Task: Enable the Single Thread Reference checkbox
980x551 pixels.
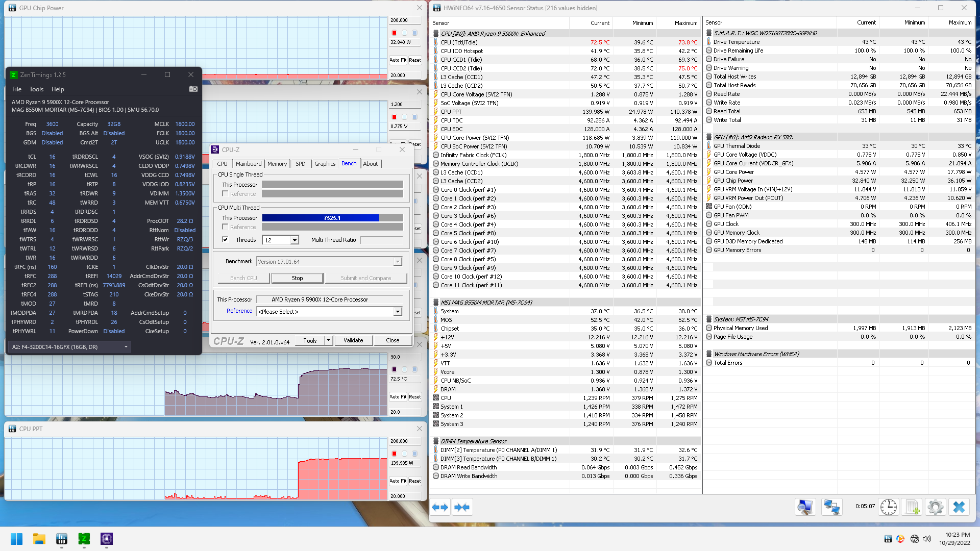Action: (x=225, y=194)
